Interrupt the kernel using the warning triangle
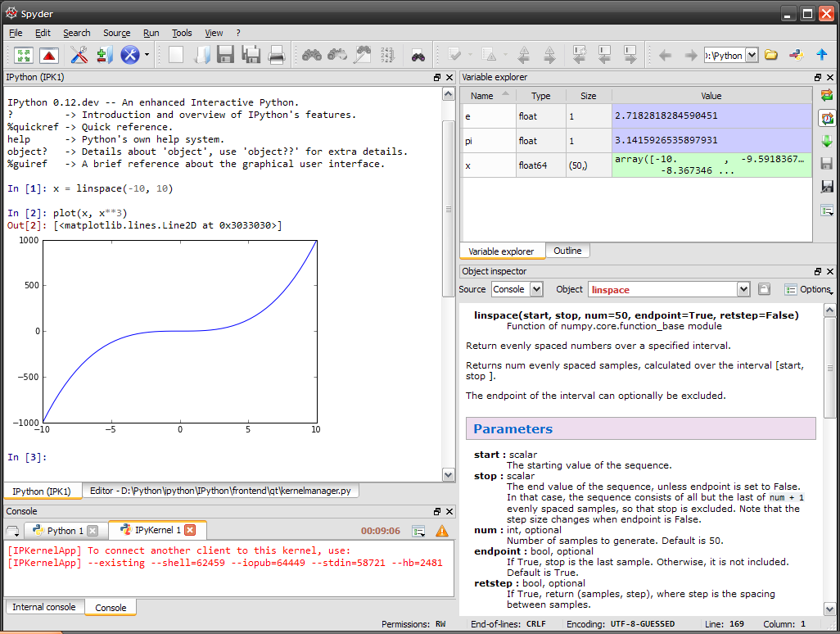The height and width of the screenshot is (634, 840). [442, 531]
